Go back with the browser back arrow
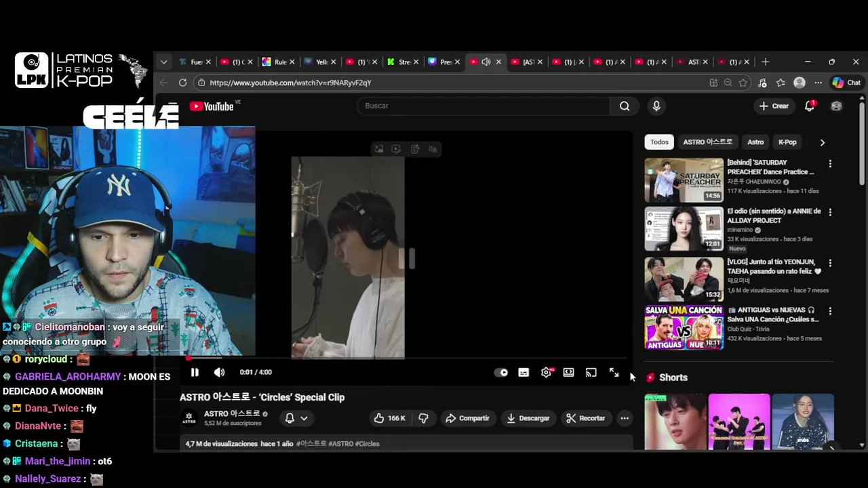This screenshot has width=868, height=488. [163, 83]
